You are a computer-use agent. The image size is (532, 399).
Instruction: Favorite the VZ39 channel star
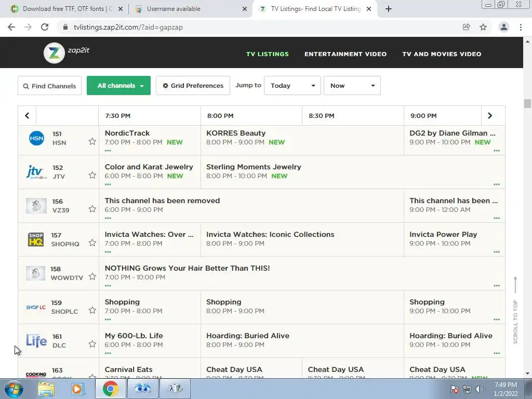pos(92,209)
